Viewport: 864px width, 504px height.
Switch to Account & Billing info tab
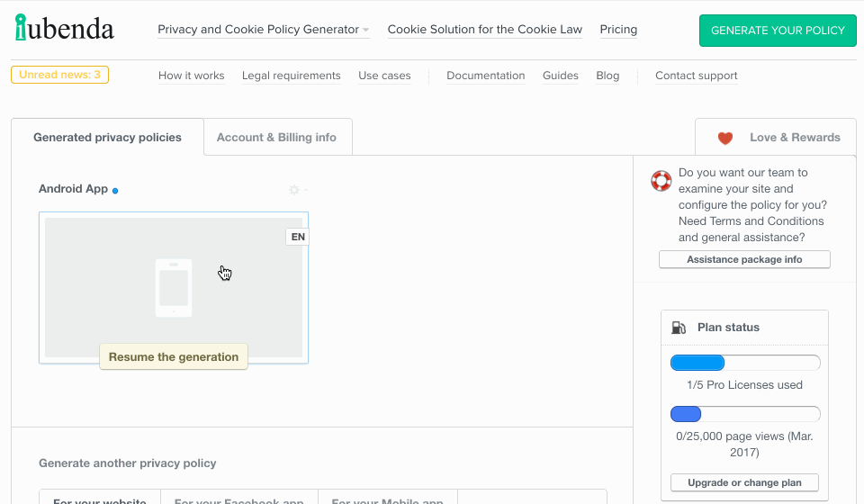[276, 138]
